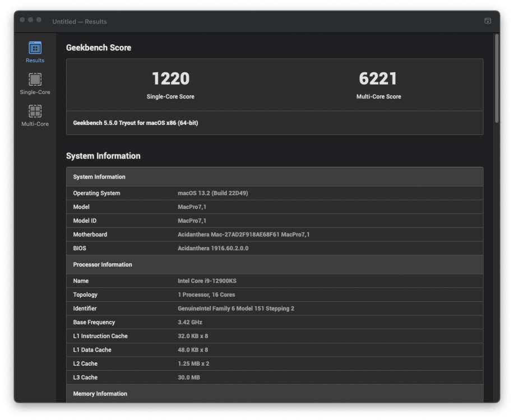Click the L1 Data Cache label

92,350
